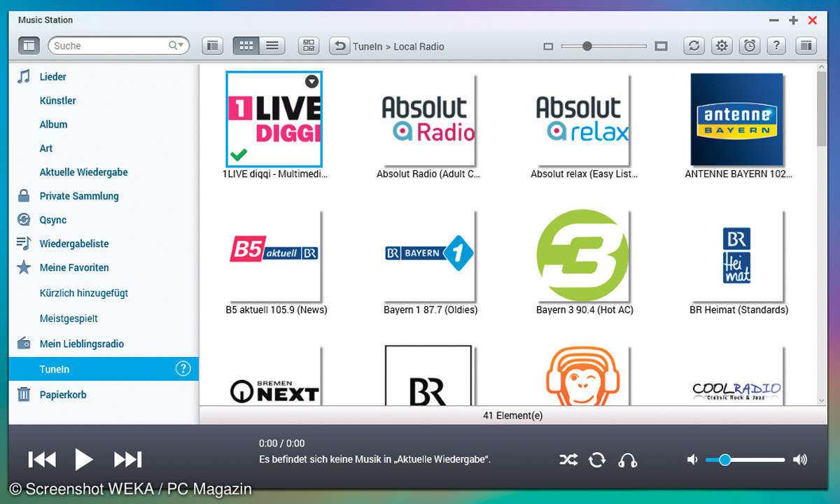The width and height of the screenshot is (840, 504).
Task: Refresh the station list
Action: click(x=694, y=45)
